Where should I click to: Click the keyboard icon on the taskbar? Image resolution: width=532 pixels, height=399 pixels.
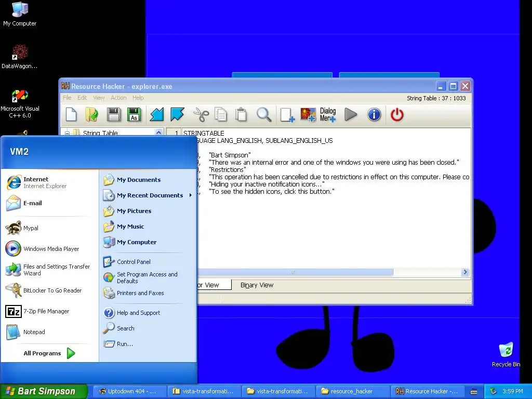pos(474,392)
